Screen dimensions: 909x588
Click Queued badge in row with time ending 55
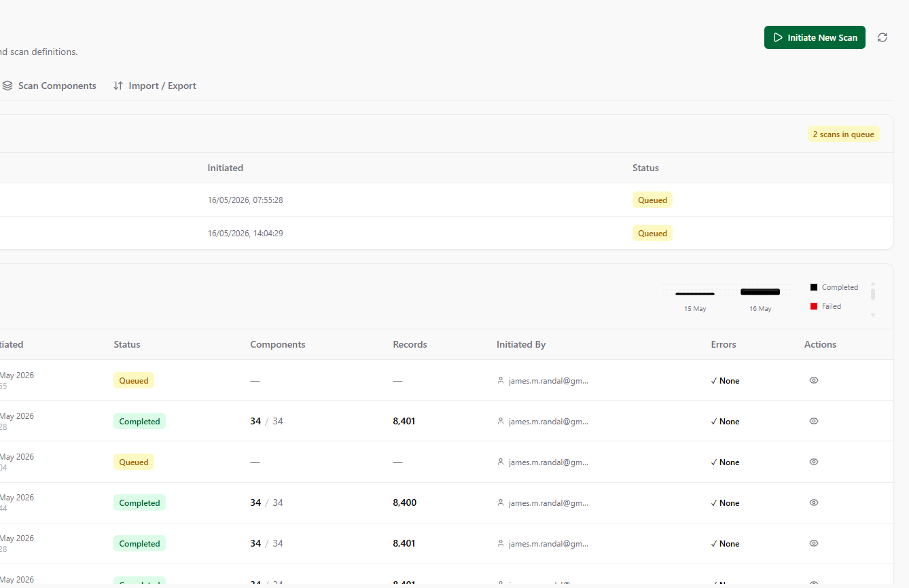tap(134, 380)
